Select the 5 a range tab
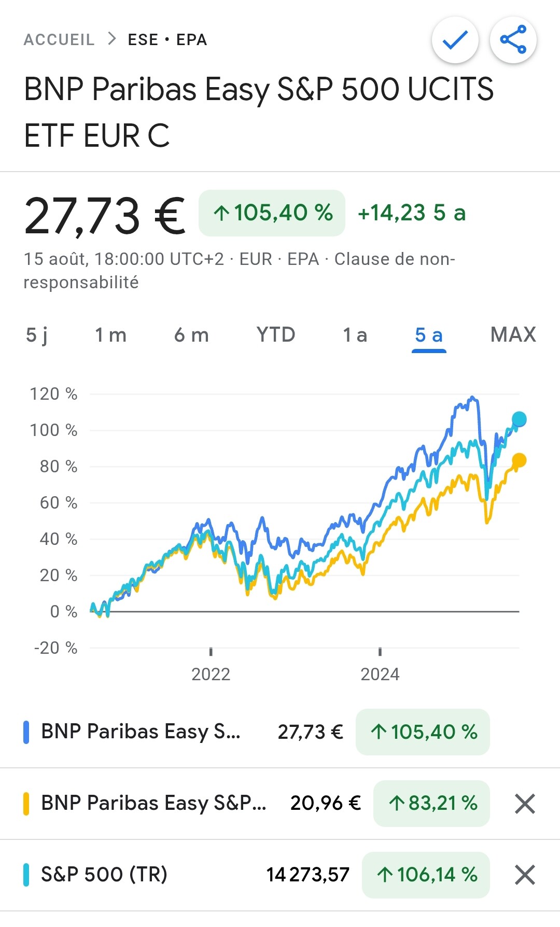 [429, 335]
